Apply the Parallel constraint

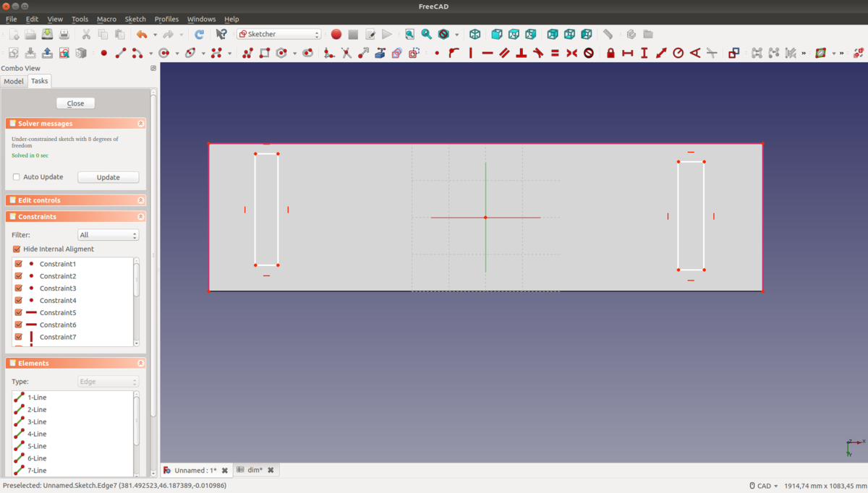coord(504,53)
